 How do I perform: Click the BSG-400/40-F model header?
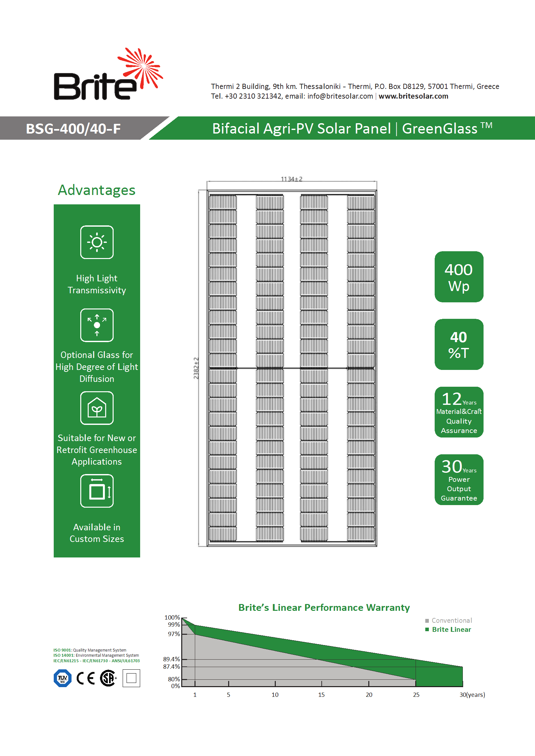pyautogui.click(x=73, y=128)
